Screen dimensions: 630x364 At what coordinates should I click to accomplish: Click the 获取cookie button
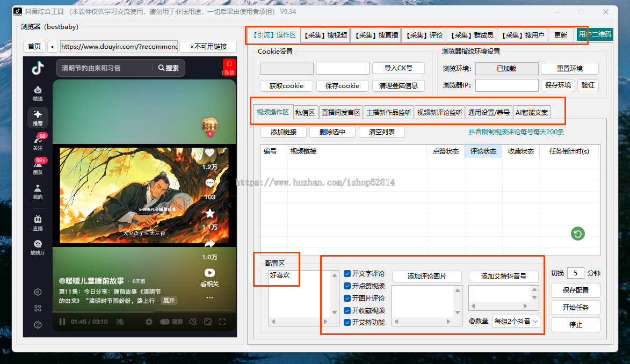[286, 85]
